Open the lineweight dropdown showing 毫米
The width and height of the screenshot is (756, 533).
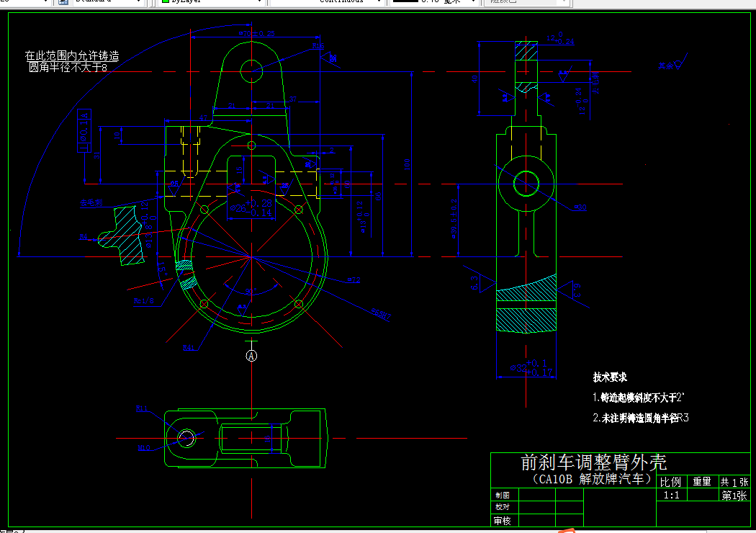click(x=434, y=2)
